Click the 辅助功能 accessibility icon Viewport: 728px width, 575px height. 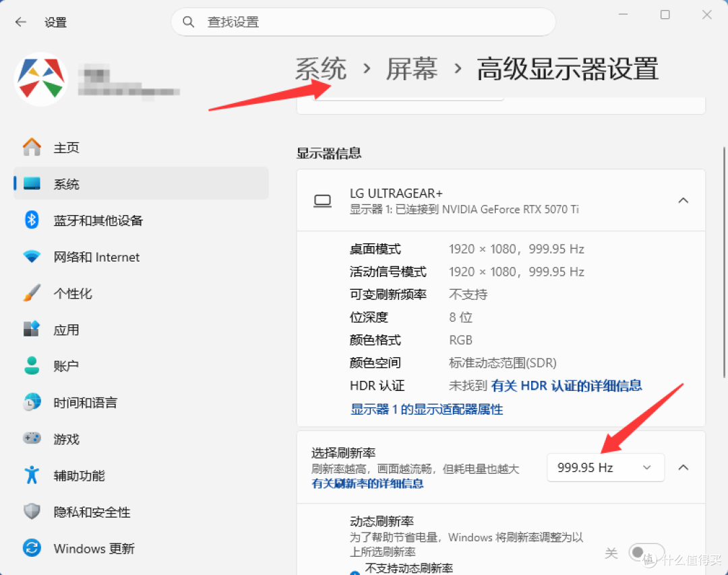point(32,475)
